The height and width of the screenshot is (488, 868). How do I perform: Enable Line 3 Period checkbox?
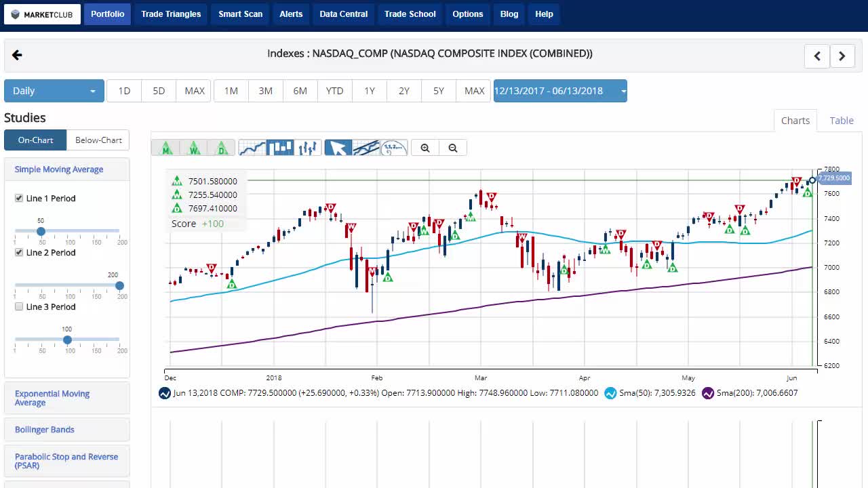(x=19, y=306)
